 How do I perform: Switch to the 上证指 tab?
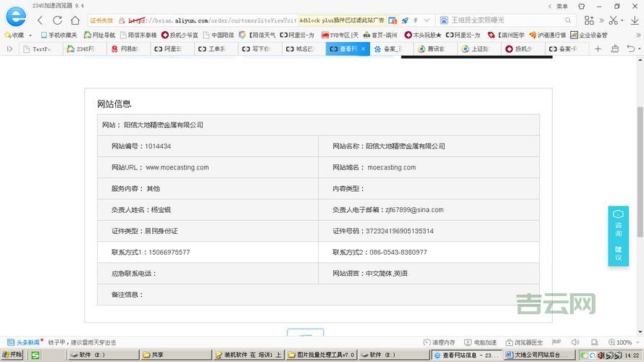[x=479, y=49]
